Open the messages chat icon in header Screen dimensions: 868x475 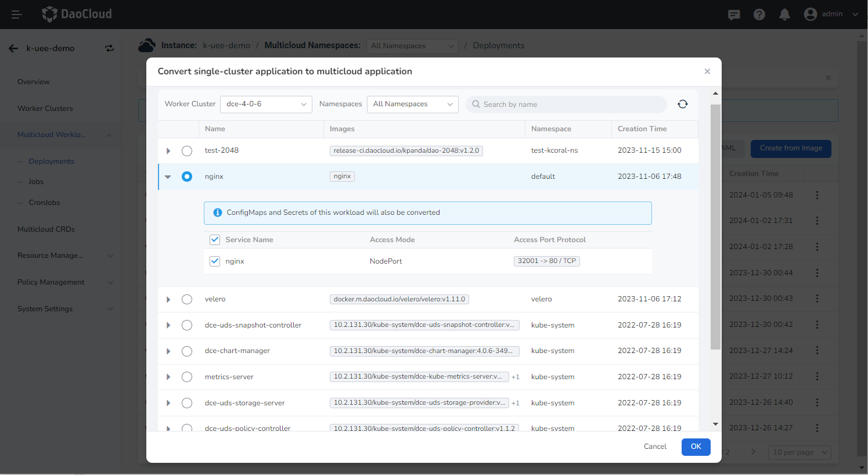(734, 15)
